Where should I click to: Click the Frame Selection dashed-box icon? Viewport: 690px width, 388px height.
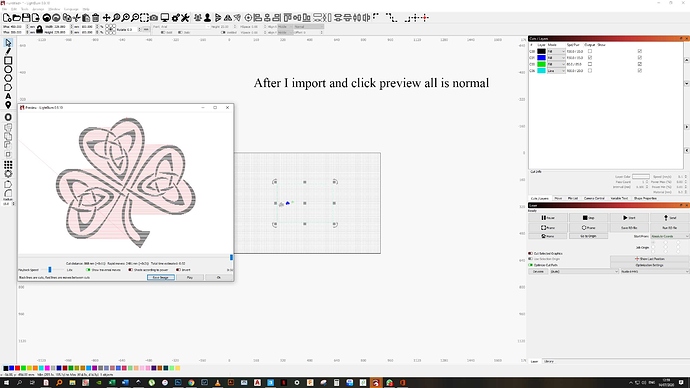pyautogui.click(x=144, y=18)
